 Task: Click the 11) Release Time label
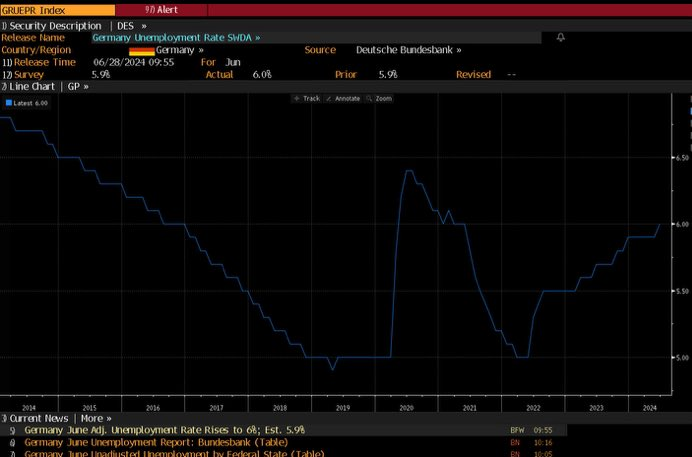[x=39, y=62]
